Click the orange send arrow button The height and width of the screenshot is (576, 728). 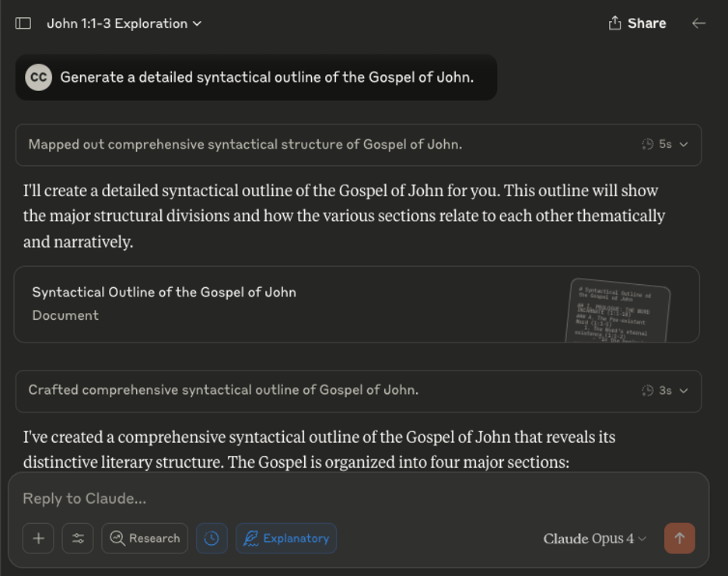679,538
